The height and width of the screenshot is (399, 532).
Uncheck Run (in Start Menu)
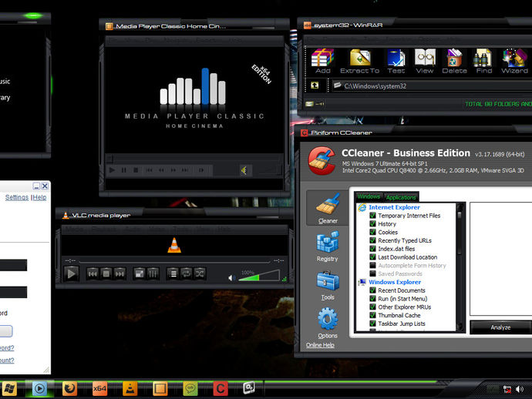(x=372, y=299)
